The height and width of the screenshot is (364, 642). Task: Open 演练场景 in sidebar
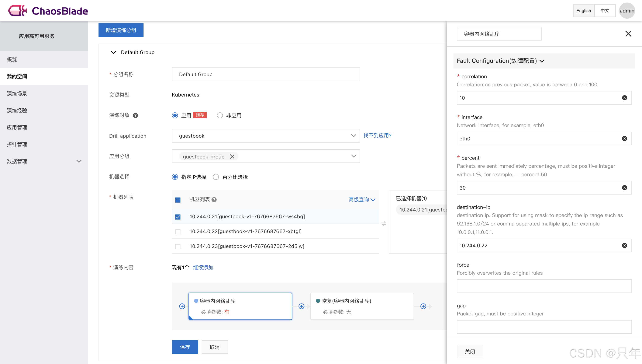[x=17, y=94]
